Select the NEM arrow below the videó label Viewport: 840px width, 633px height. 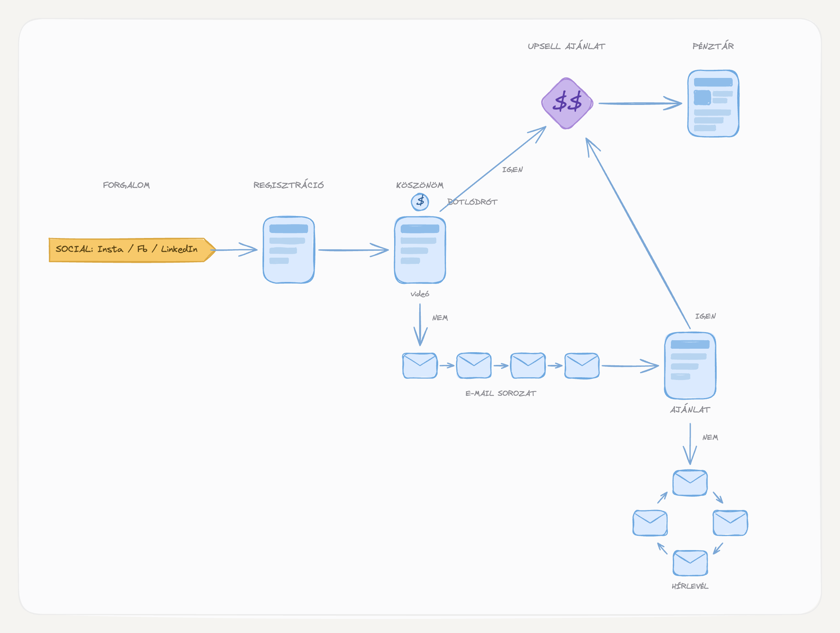420,325
